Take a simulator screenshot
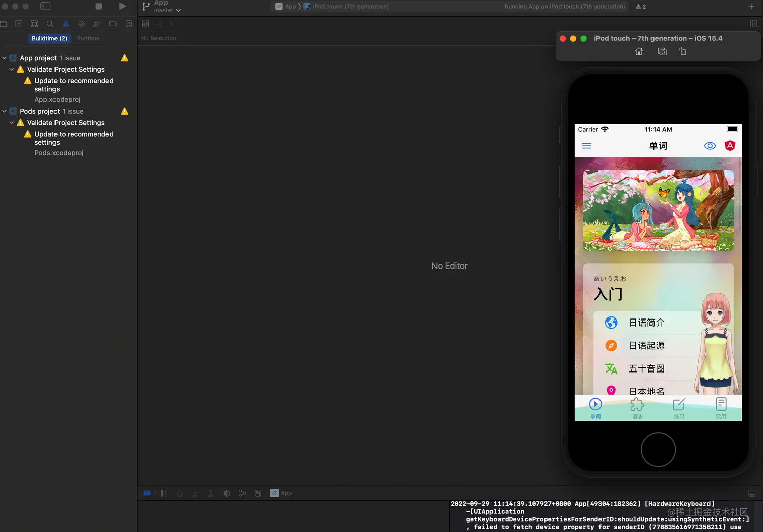 662,51
